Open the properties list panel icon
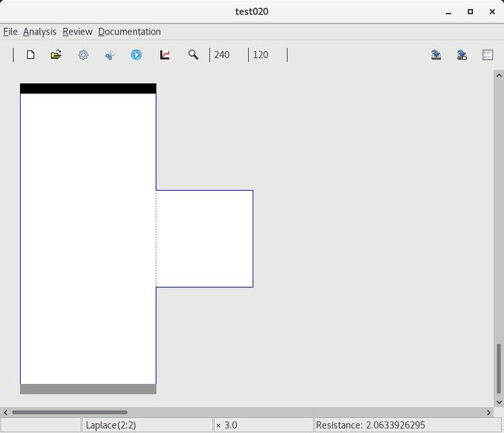Screen dimensions: 504x433 pos(488,55)
